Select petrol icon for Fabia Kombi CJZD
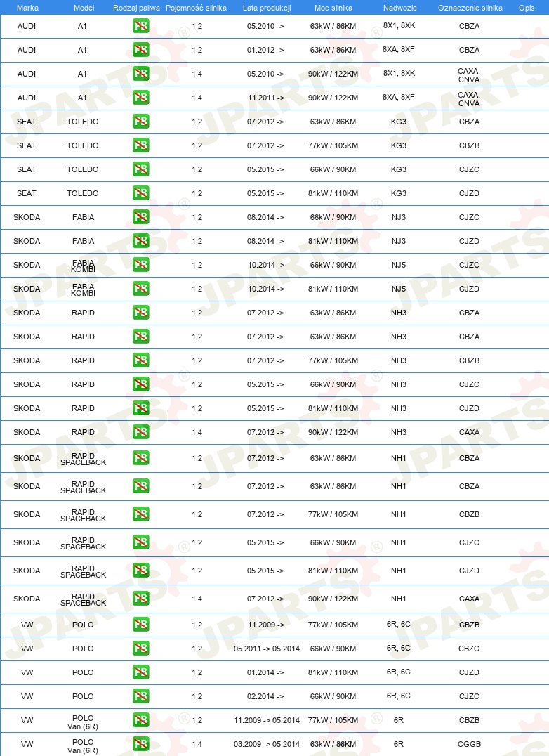The height and width of the screenshot is (756, 549). pos(140,288)
